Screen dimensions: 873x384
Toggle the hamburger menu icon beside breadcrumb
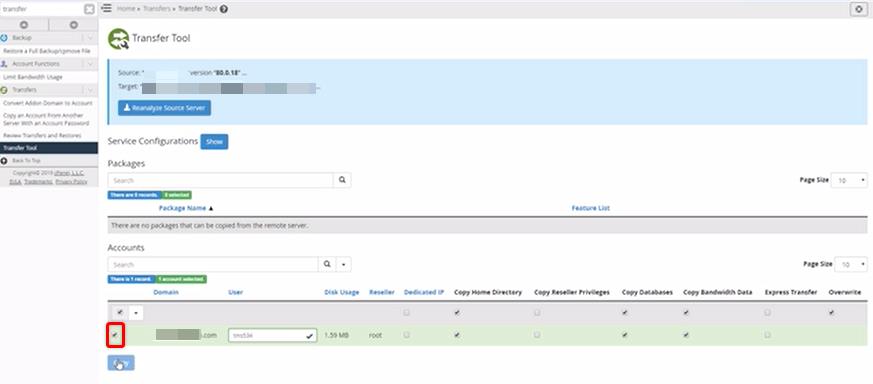tap(107, 9)
